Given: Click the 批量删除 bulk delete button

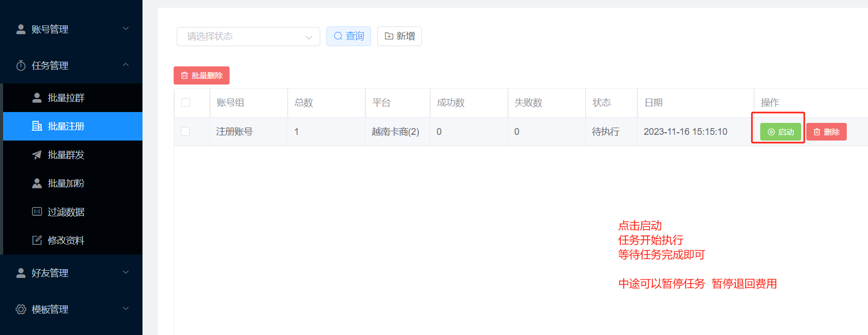Looking at the screenshot, I should coord(202,76).
